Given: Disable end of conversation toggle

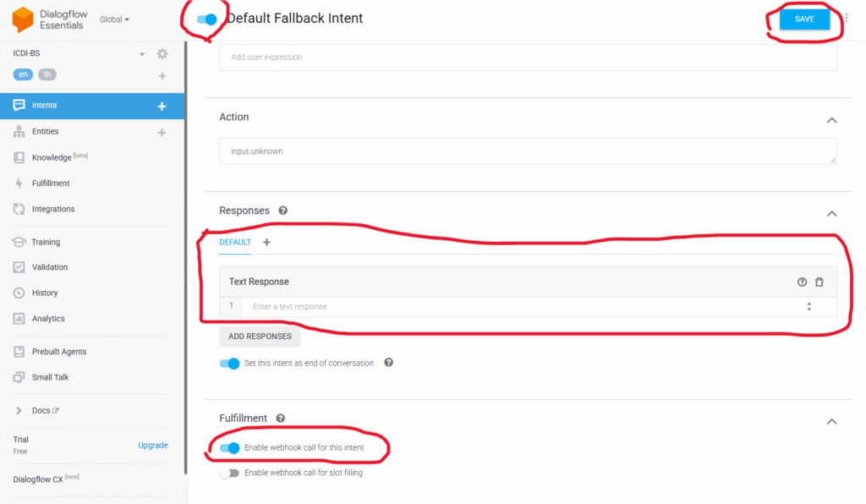Looking at the screenshot, I should 229,364.
